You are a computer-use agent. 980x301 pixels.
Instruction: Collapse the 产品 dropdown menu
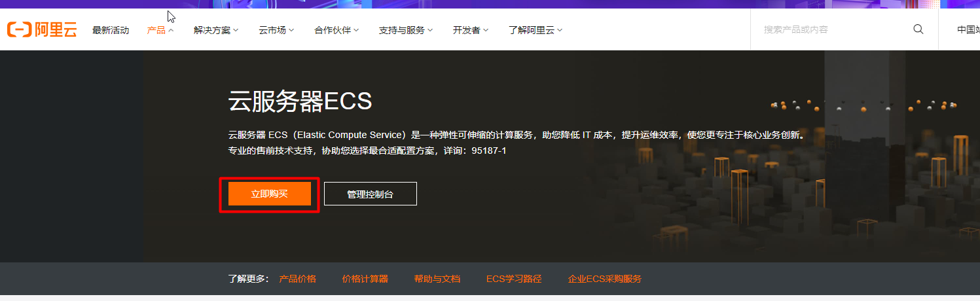pyautogui.click(x=160, y=30)
